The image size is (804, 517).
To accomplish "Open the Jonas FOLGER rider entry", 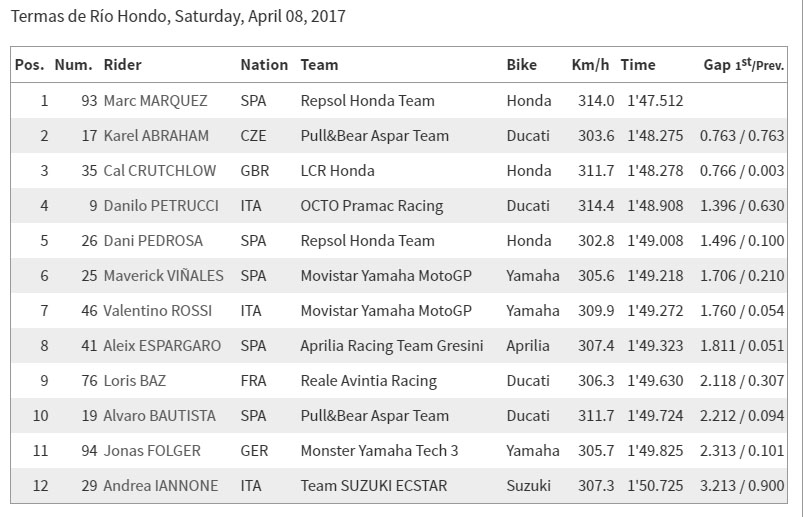I will pos(152,450).
